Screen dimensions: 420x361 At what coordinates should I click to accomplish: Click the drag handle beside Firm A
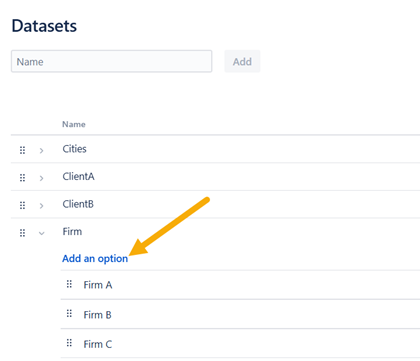coord(69,284)
